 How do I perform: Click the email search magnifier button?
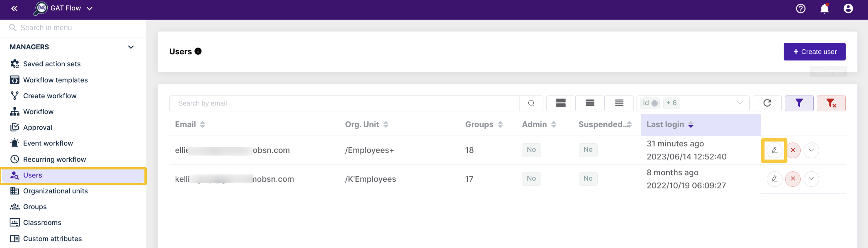click(531, 103)
